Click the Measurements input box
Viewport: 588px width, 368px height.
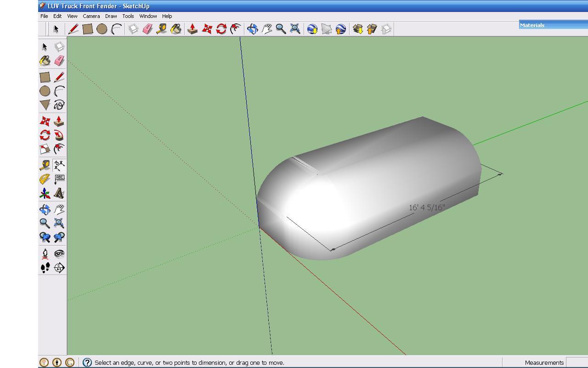point(577,362)
